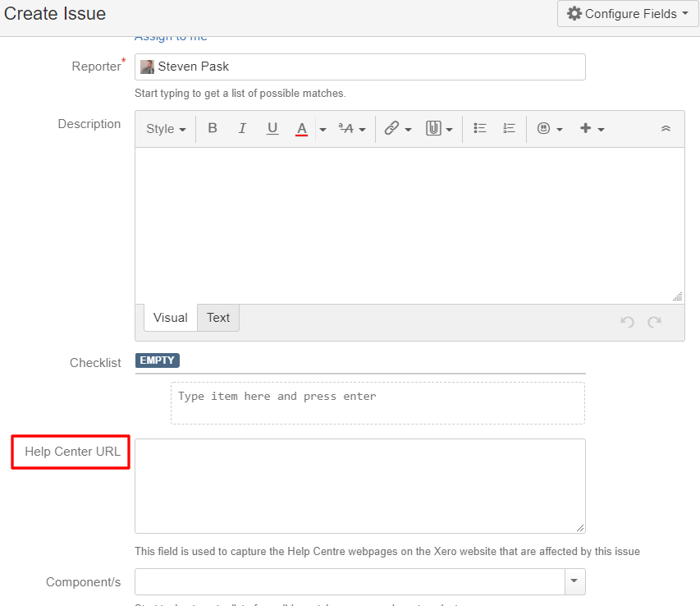700x606 pixels.
Task: Toggle bold formatting in Description toolbar
Action: tap(213, 128)
